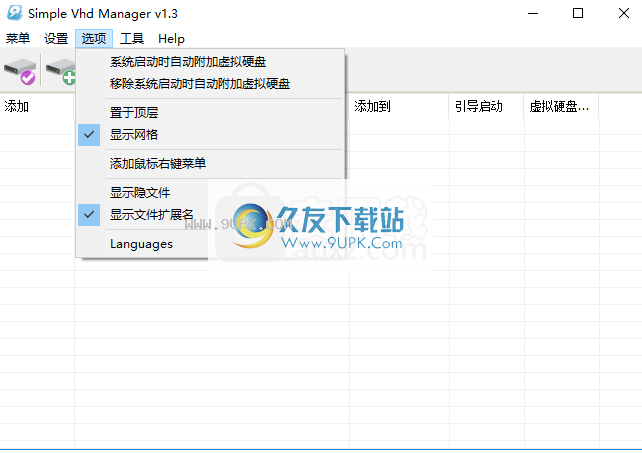Minimize the Simple Vhd Manager window
The width and height of the screenshot is (642, 453).
[x=533, y=14]
